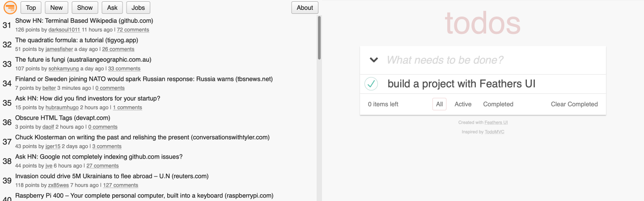644x201 pixels.
Task: Clear Completed todos
Action: pyautogui.click(x=574, y=104)
